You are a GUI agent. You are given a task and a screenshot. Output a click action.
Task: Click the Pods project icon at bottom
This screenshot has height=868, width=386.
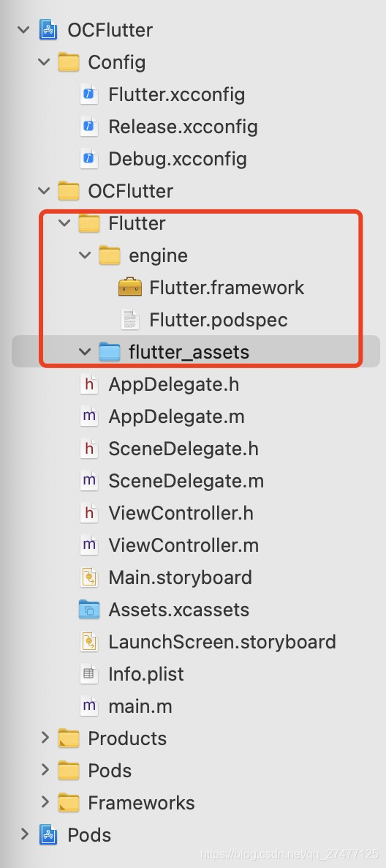click(48, 834)
